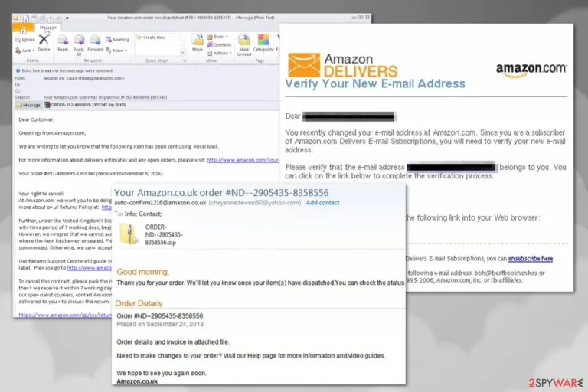The image size is (588, 392).
Task: Open the Rules dropdown
Action: pyautogui.click(x=217, y=37)
